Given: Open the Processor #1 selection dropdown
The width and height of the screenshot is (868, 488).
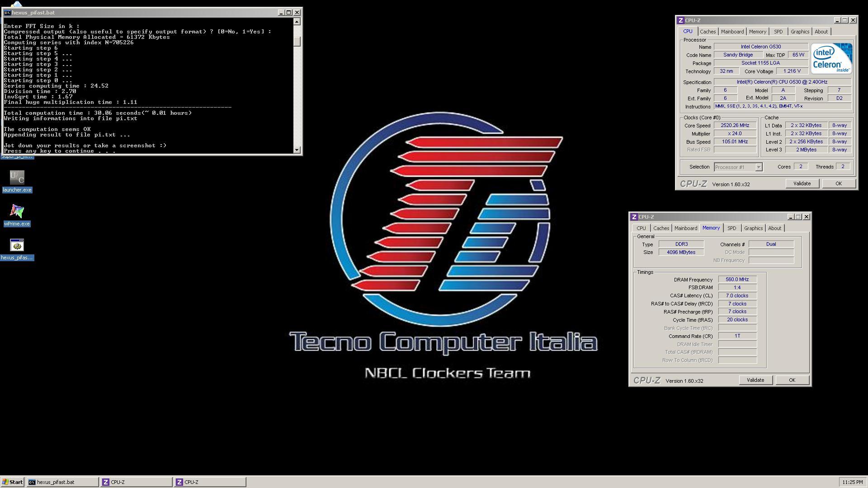Looking at the screenshot, I should (759, 167).
